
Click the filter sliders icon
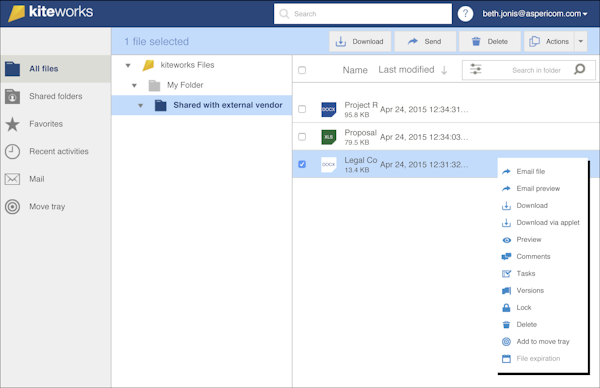(476, 69)
